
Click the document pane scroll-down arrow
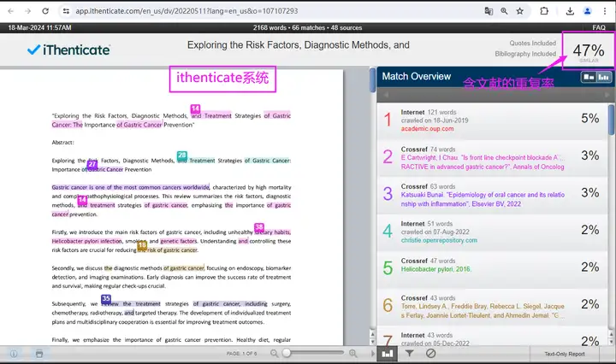372,342
